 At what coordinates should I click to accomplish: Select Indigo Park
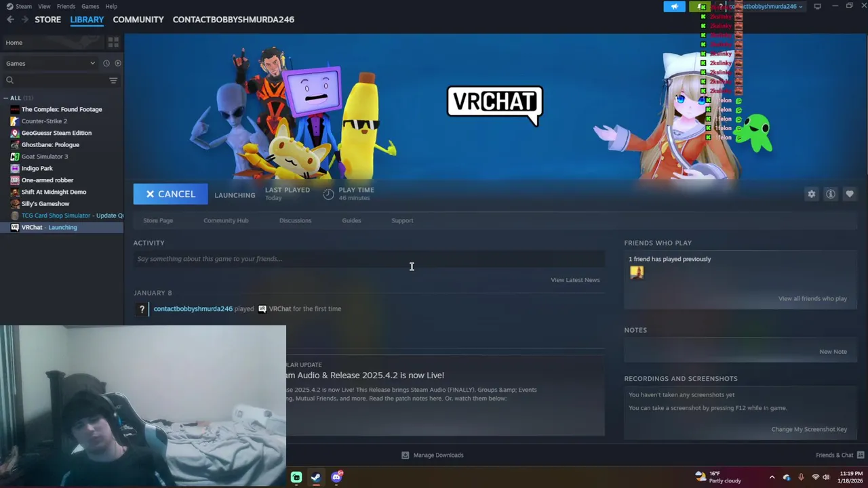point(37,168)
